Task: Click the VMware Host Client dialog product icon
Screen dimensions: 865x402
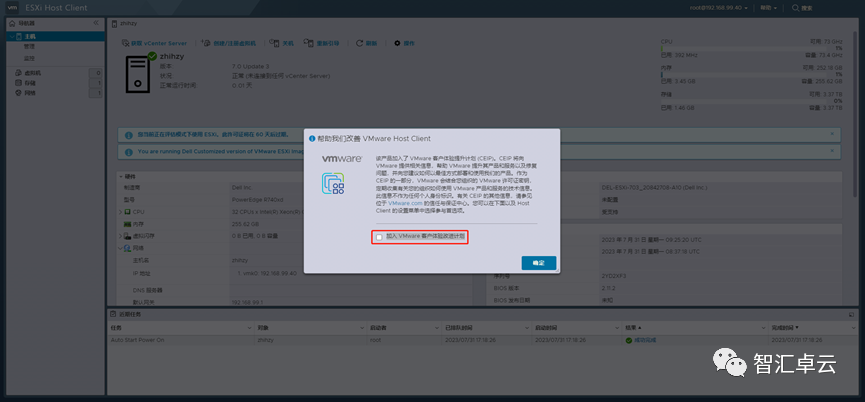Action: point(333,184)
